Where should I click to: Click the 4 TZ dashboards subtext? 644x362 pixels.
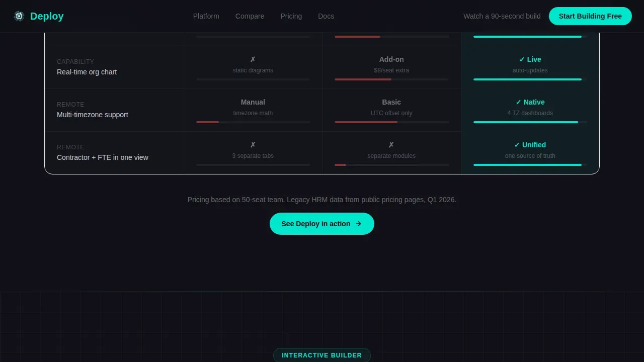[530, 113]
